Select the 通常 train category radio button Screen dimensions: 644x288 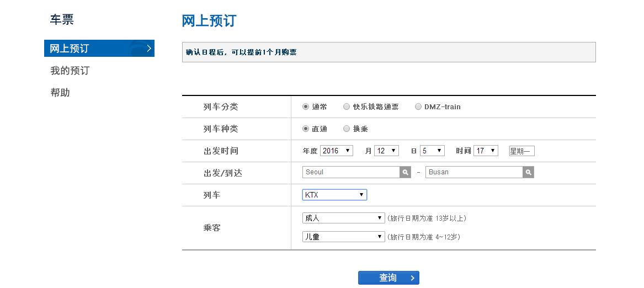306,107
